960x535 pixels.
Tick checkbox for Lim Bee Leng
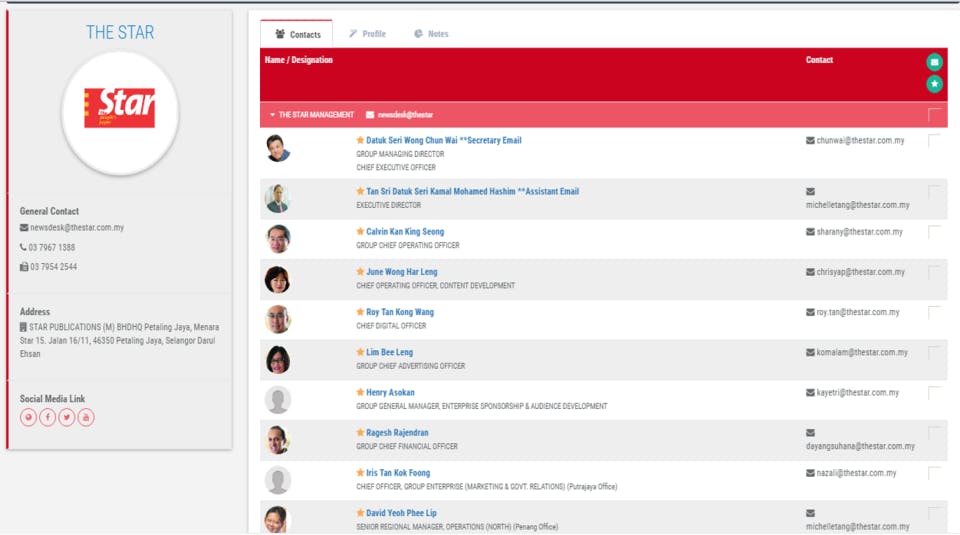(934, 353)
